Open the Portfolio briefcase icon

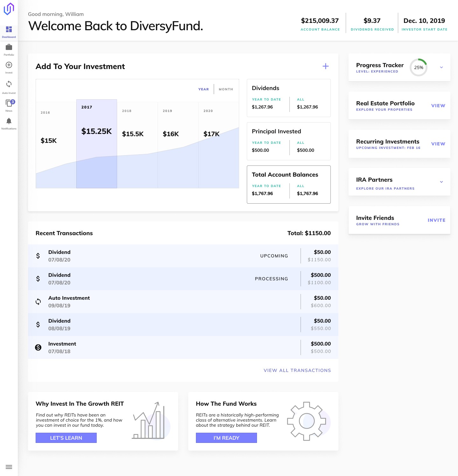(x=9, y=47)
